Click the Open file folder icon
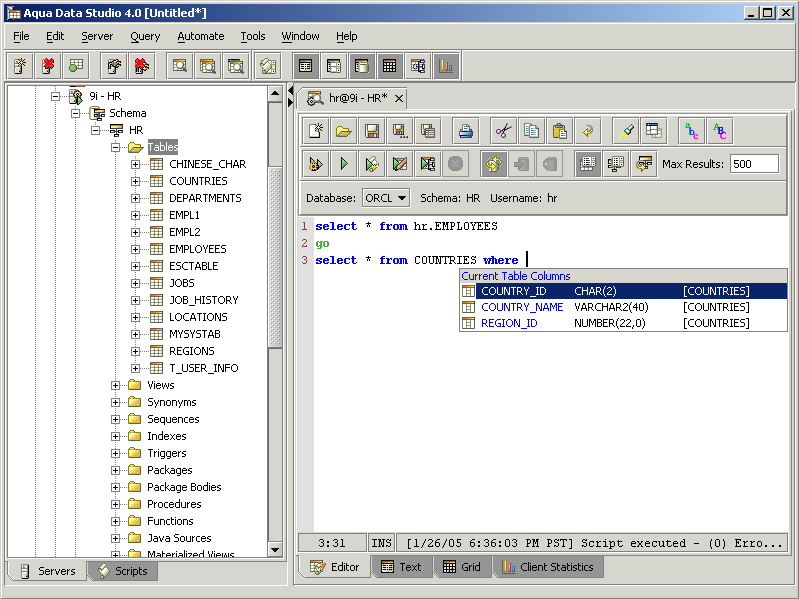The image size is (799, 599). (344, 131)
